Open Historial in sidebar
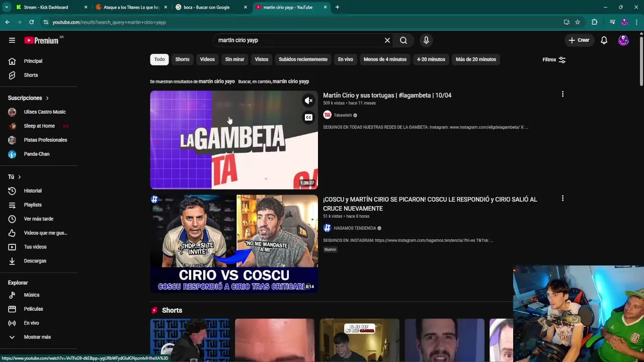Screen dimensions: 644x362 (39, 191)
